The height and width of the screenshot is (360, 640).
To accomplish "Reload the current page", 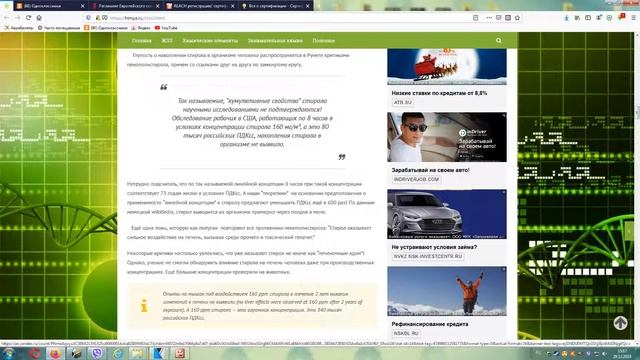I will coord(28,18).
